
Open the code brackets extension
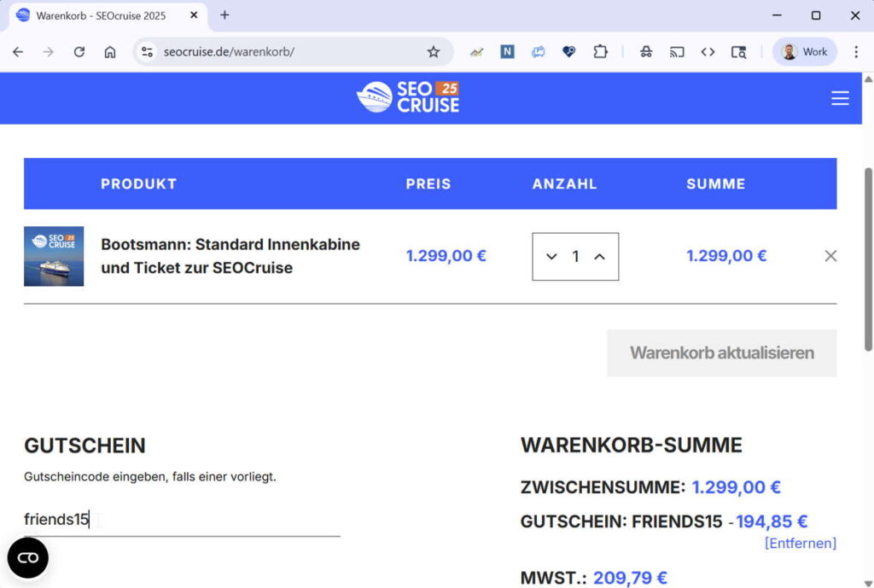[x=708, y=52]
